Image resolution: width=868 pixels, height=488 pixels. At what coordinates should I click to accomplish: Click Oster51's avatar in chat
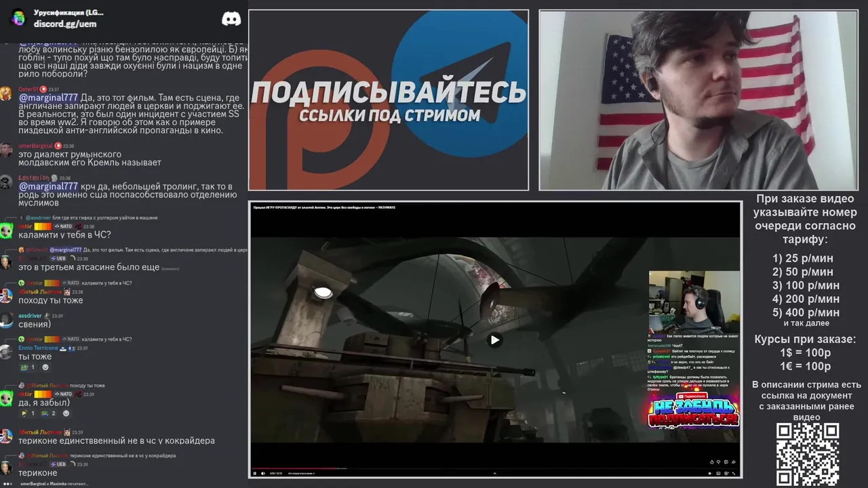pyautogui.click(x=6, y=94)
